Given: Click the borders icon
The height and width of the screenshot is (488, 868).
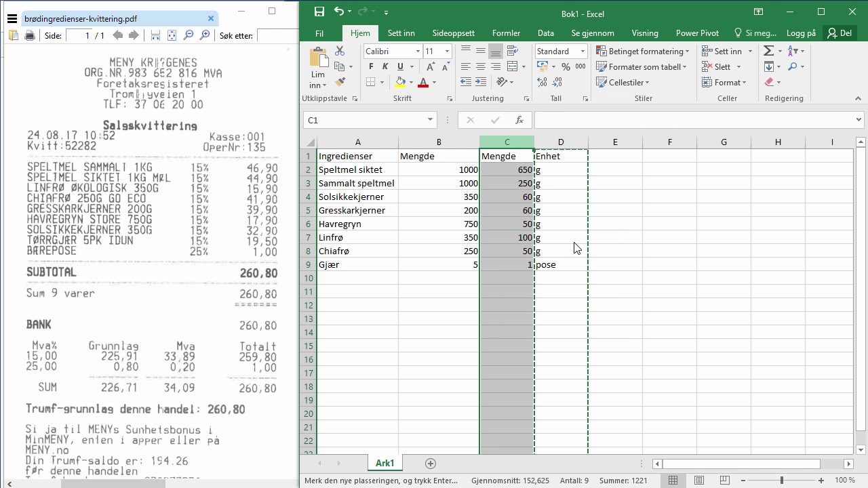Looking at the screenshot, I should coord(371,82).
